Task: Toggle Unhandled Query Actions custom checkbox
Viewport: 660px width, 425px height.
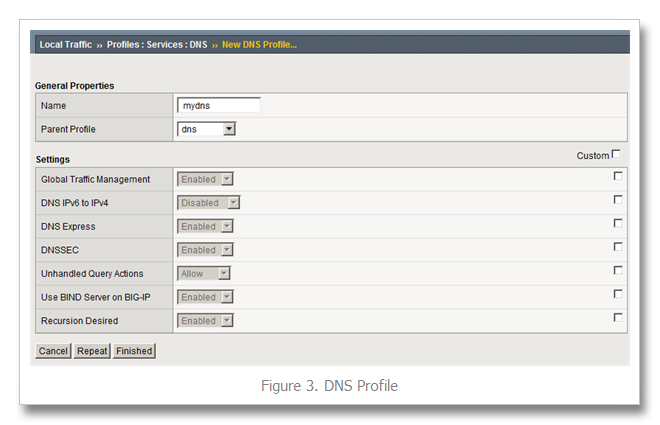Action: 618,270
